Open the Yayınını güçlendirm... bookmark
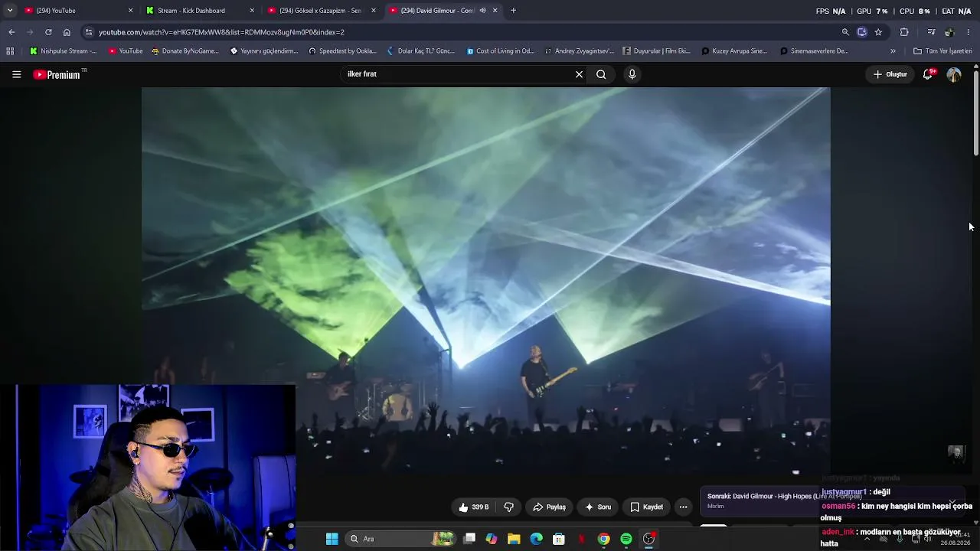This screenshot has height=551, width=980. (x=264, y=51)
